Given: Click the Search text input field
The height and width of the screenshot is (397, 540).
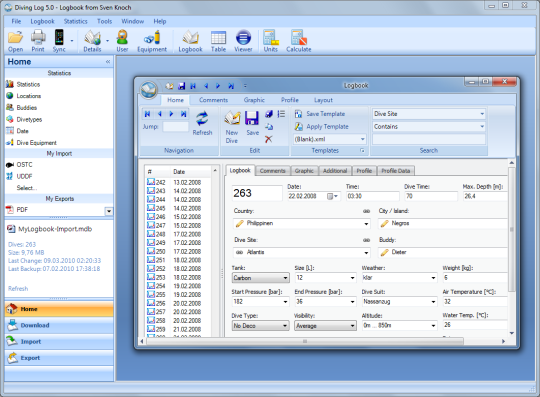Looking at the screenshot, I should point(429,139).
